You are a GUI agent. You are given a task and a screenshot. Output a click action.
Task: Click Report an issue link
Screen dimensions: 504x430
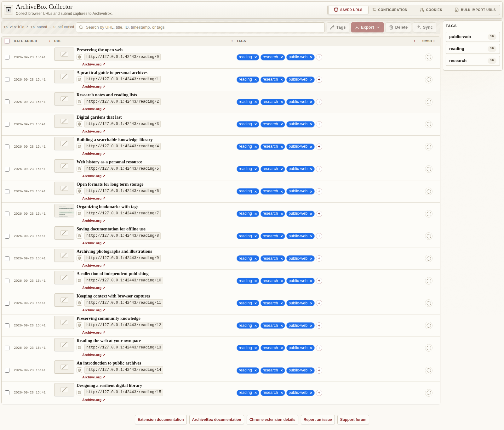[318, 420]
